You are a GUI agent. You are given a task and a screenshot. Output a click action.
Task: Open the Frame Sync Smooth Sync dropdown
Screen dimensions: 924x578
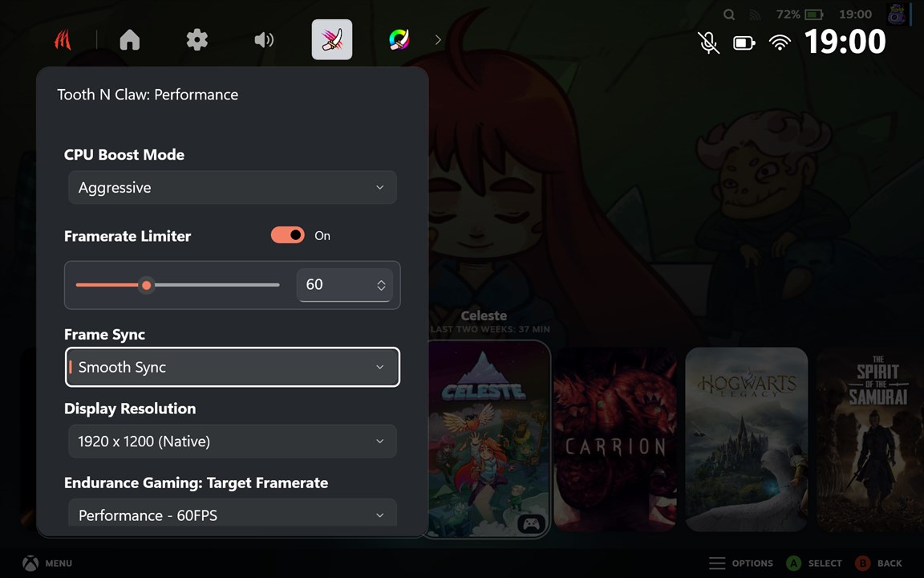click(x=232, y=367)
